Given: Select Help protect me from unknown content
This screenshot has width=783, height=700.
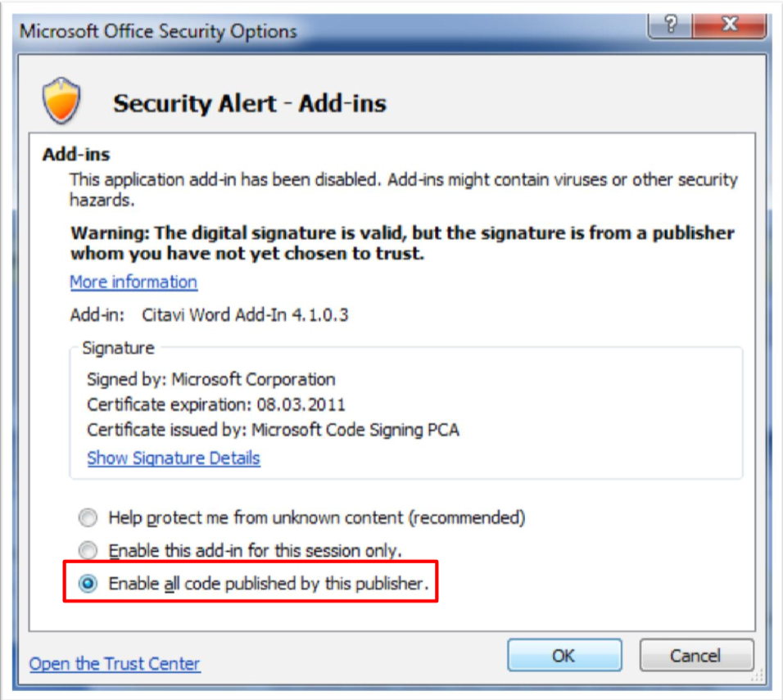Looking at the screenshot, I should coord(89,518).
